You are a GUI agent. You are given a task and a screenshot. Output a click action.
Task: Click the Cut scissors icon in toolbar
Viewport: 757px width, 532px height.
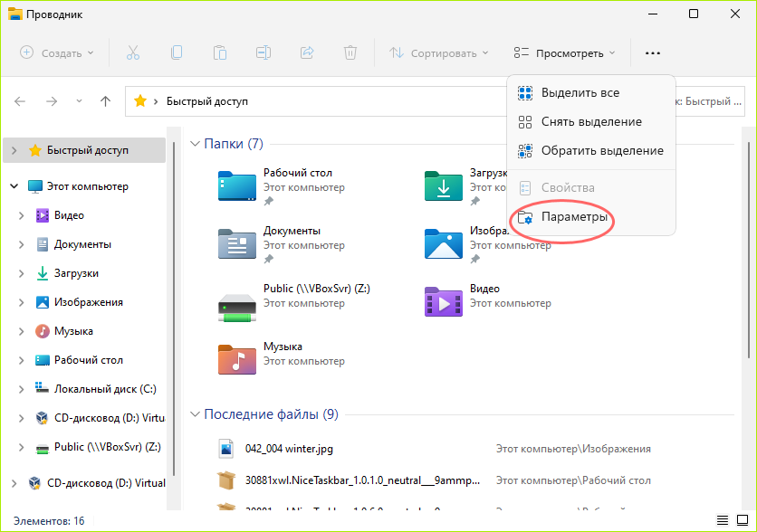(x=133, y=52)
